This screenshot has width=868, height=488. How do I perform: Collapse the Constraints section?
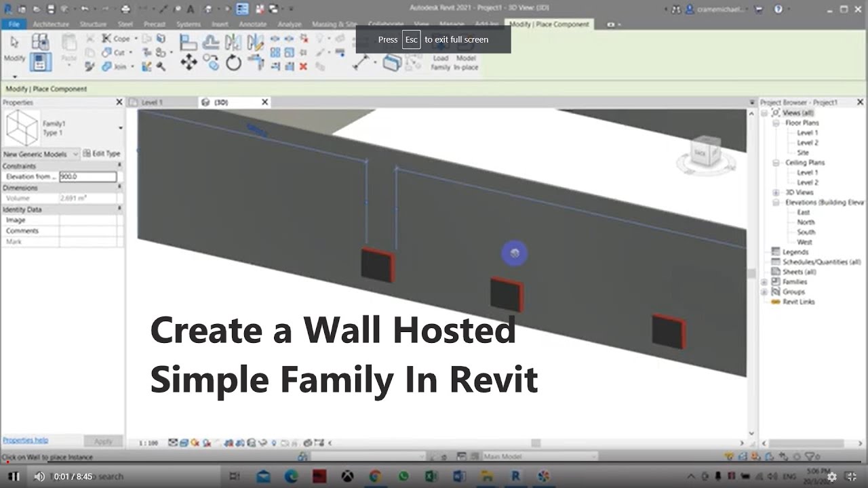[x=119, y=165]
